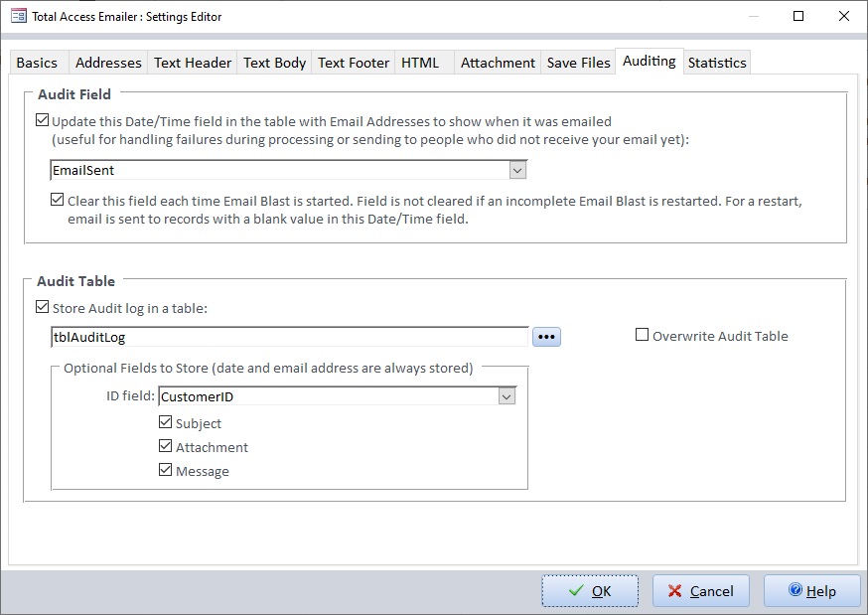Expand the CustomerID ID field dropdown arrow
868x615 pixels.
pyautogui.click(x=506, y=396)
